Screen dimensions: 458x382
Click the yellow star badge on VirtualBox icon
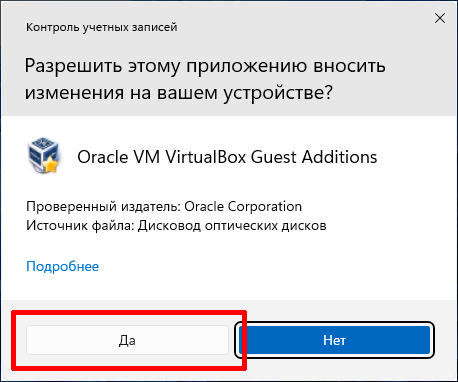tap(52, 165)
